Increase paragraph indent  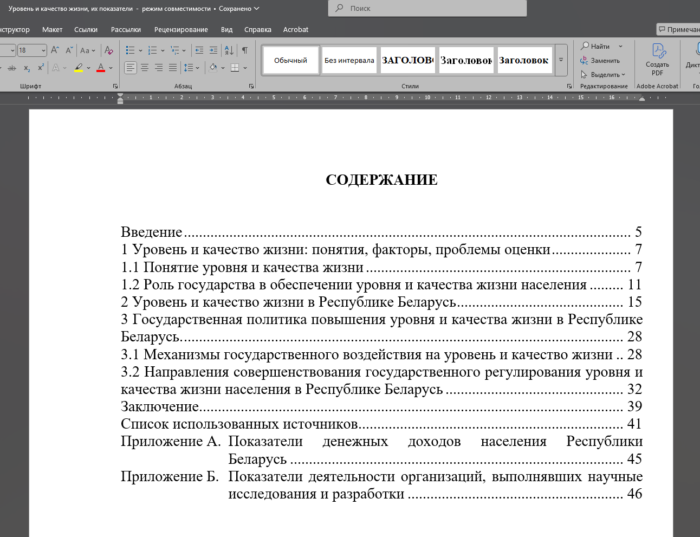click(x=213, y=50)
